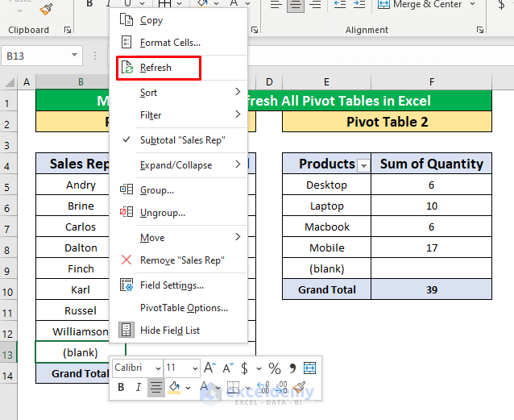
Task: Click the Merge & Center mini toolbar icon
Action: [x=309, y=368]
